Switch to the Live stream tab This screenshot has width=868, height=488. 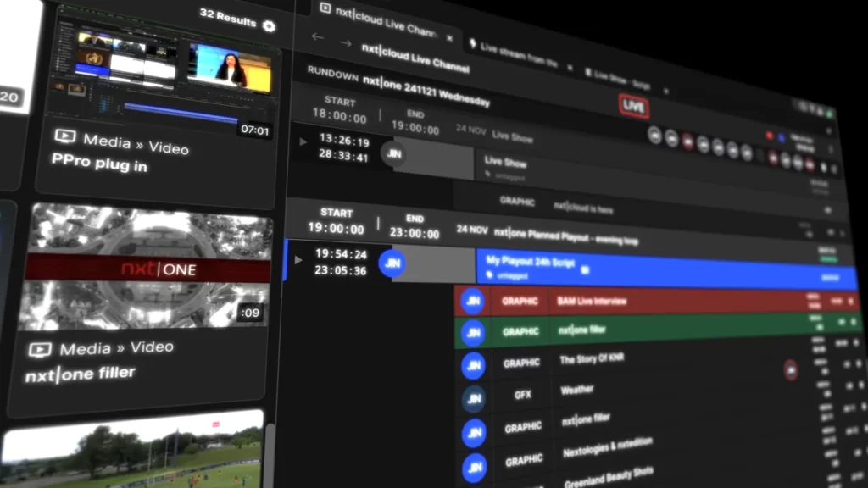click(x=517, y=53)
